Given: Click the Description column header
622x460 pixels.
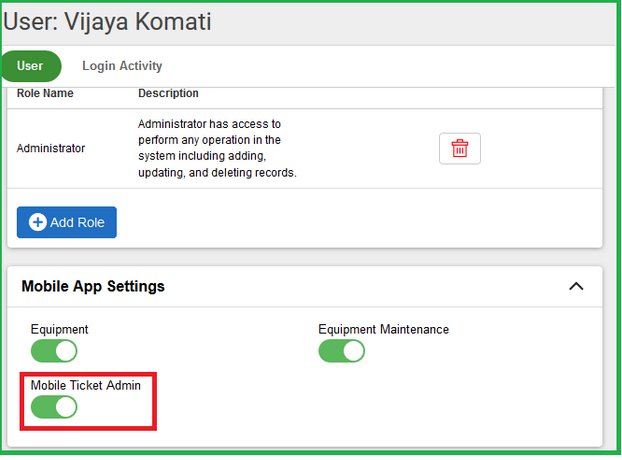Looking at the screenshot, I should pos(168,94).
